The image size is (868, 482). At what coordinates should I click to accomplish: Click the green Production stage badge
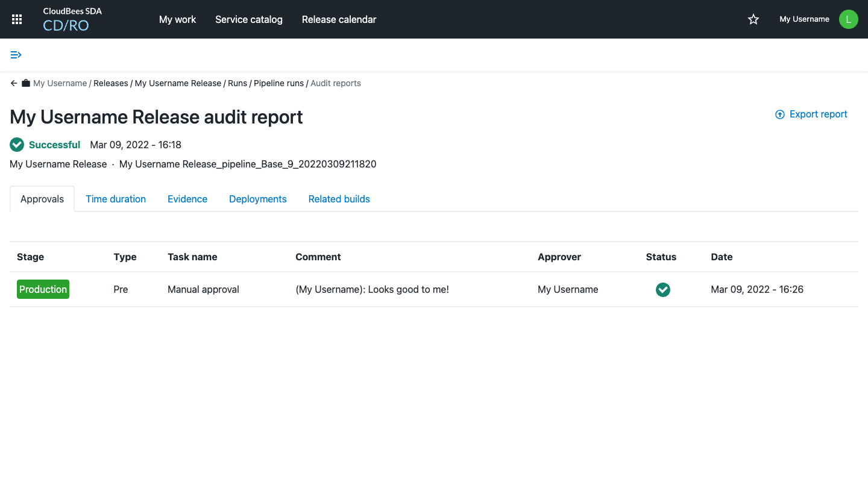click(x=43, y=289)
